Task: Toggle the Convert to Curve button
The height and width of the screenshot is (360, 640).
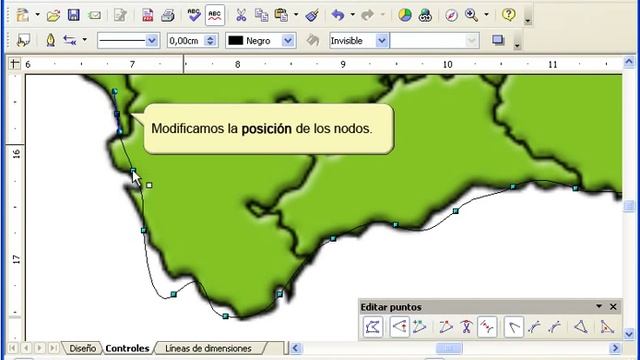Action: pyautogui.click(x=487, y=327)
